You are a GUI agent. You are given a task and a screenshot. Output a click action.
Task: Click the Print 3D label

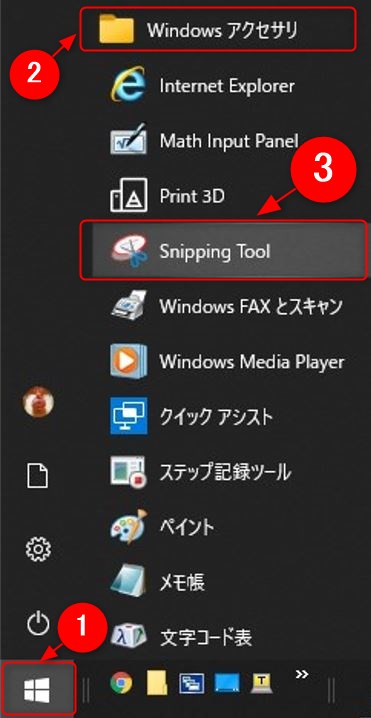pos(192,196)
